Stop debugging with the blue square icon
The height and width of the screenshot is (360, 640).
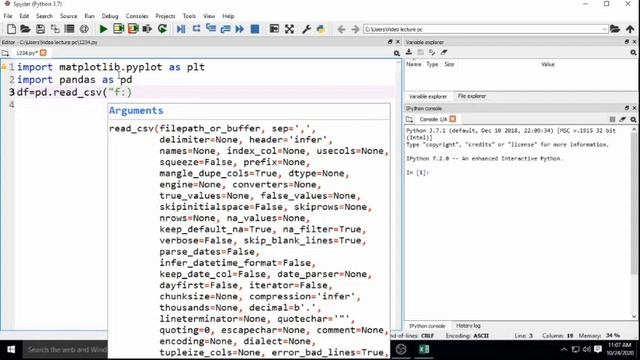pos(255,29)
